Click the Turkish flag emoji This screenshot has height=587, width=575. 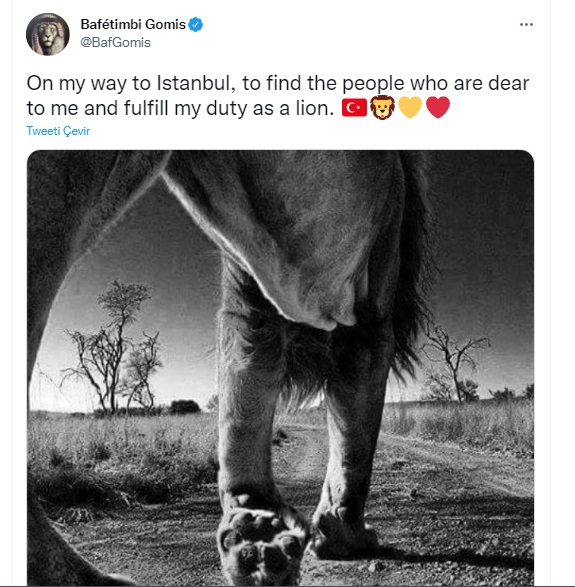(354, 108)
